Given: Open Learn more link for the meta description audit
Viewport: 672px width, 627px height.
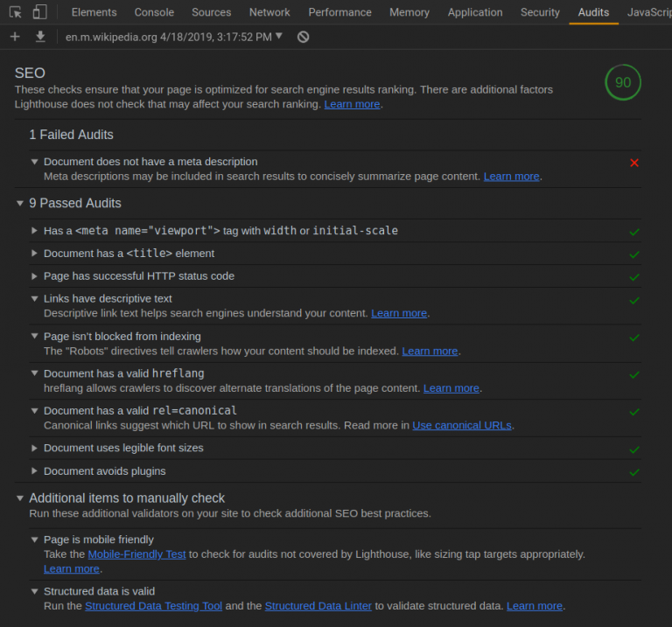Looking at the screenshot, I should (511, 177).
